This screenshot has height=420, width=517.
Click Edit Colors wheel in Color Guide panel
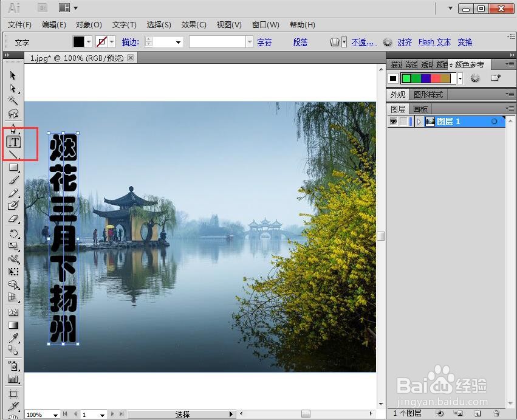[x=475, y=78]
